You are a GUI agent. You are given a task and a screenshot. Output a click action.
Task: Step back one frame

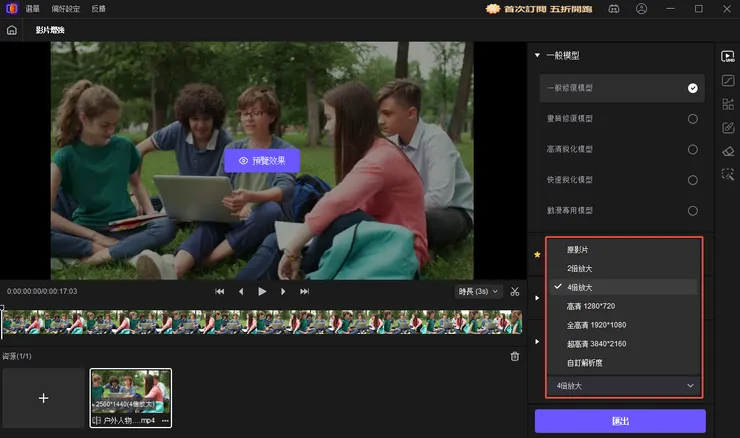click(241, 292)
